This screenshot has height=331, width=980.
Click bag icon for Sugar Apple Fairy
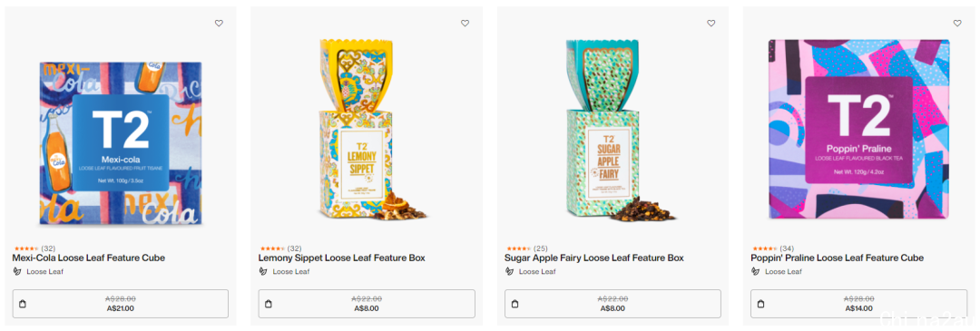pyautogui.click(x=515, y=304)
